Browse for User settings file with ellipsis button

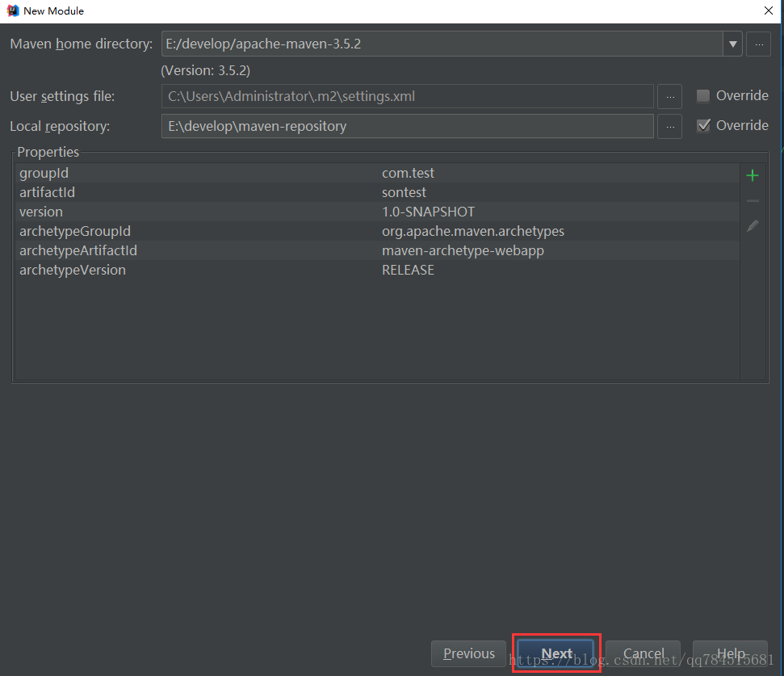click(670, 96)
